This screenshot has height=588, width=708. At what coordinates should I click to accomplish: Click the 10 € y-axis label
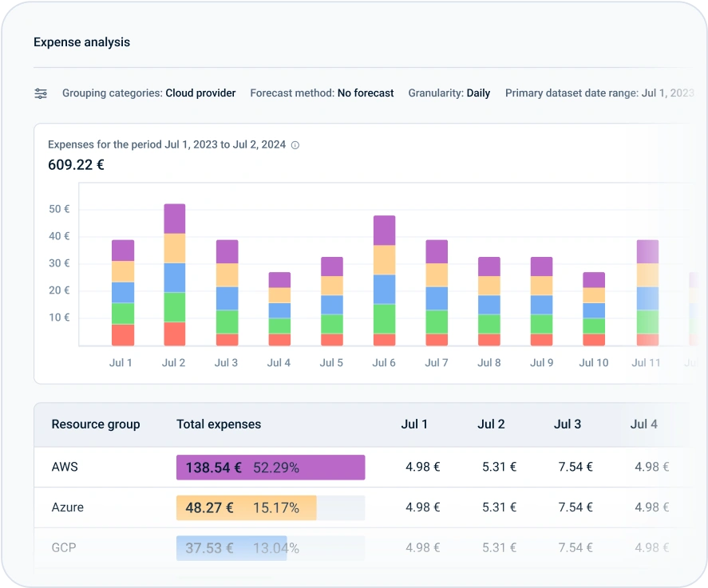59,318
